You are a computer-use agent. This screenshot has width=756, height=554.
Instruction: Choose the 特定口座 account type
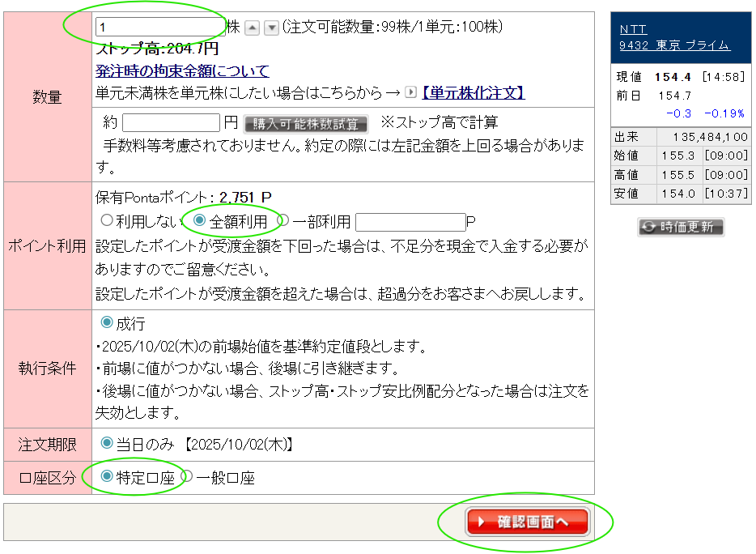[x=106, y=477]
